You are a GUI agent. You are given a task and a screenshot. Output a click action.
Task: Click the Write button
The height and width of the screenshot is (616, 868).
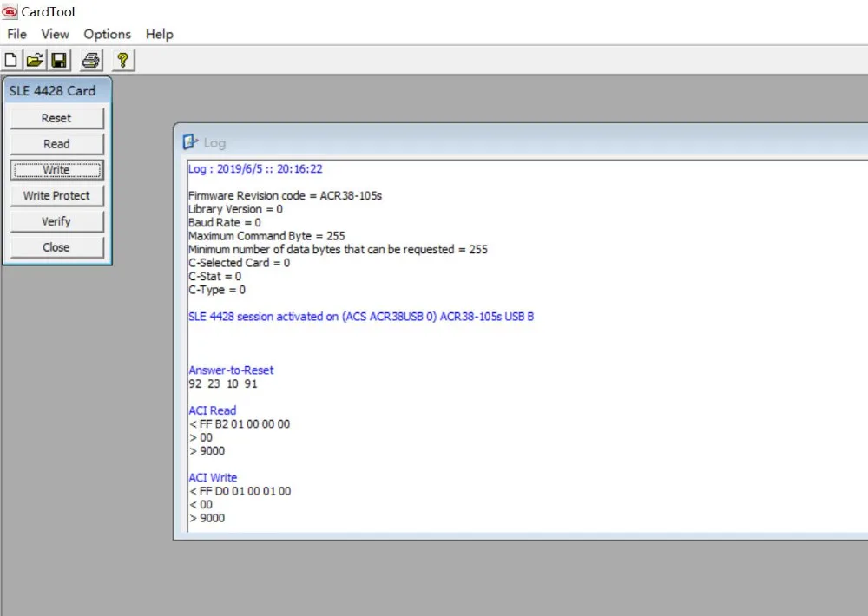tap(56, 170)
